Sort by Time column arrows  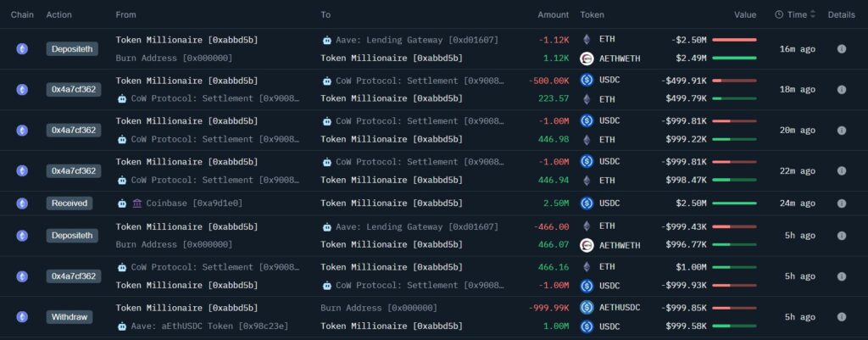point(813,15)
